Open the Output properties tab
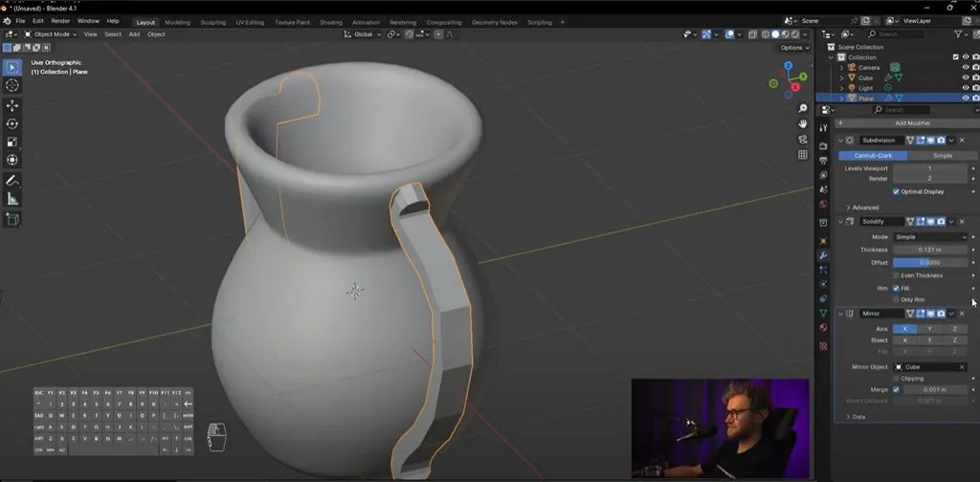This screenshot has width=980, height=482. (x=823, y=161)
